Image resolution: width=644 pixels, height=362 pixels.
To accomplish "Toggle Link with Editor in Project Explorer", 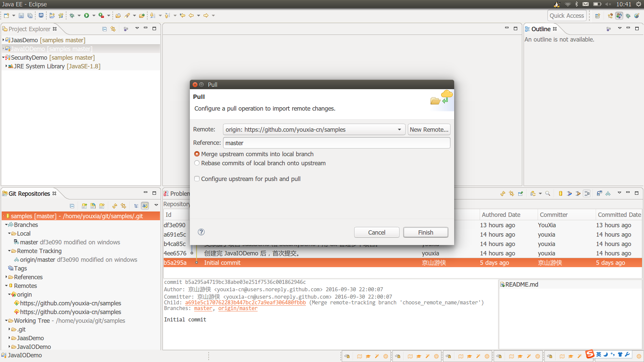I will coord(113,29).
